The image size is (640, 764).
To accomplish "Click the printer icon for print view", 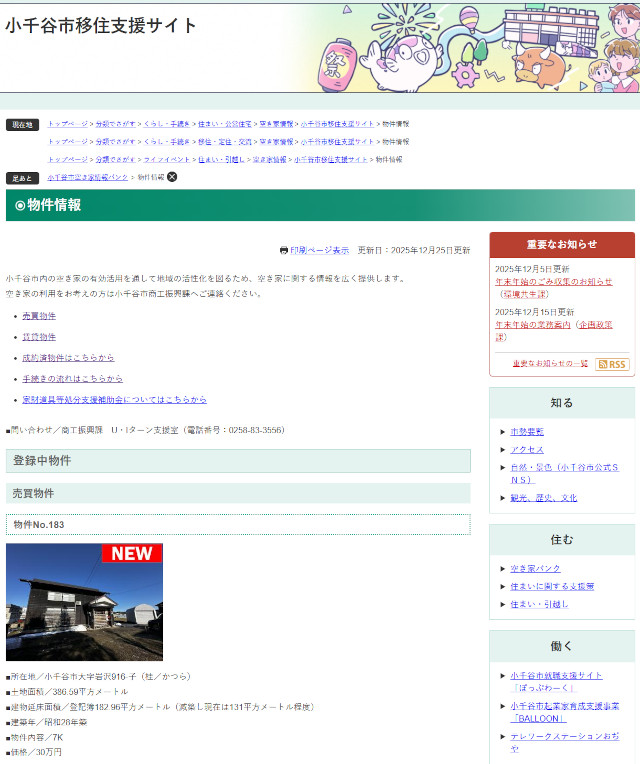I will pos(284,250).
